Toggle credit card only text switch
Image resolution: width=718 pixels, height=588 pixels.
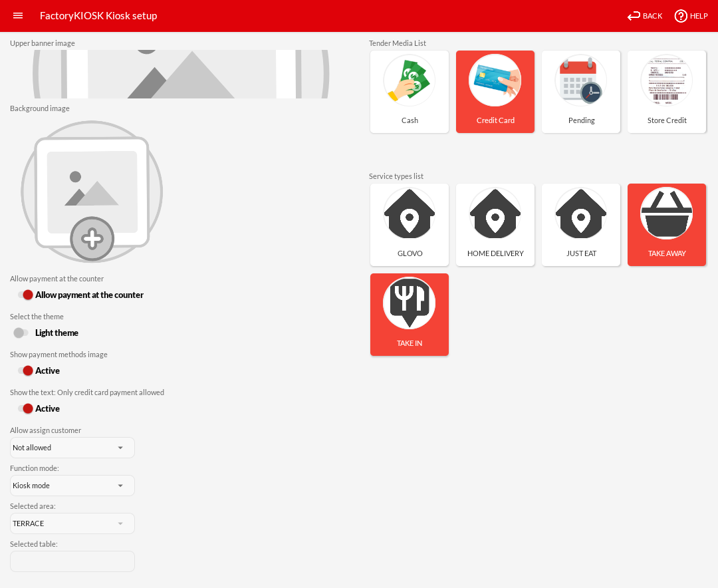click(x=25, y=408)
